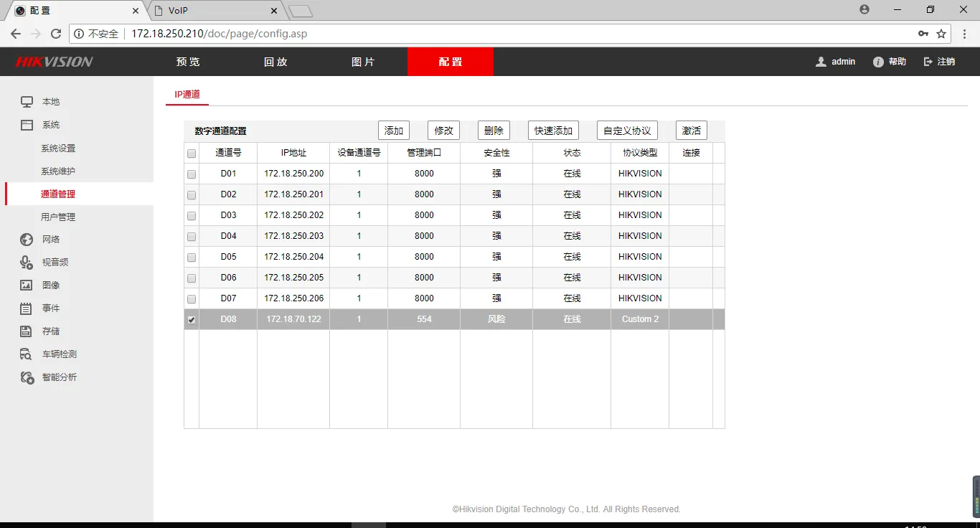
Task: Toggle the select-all checkbox in table header
Action: pyautogui.click(x=191, y=152)
